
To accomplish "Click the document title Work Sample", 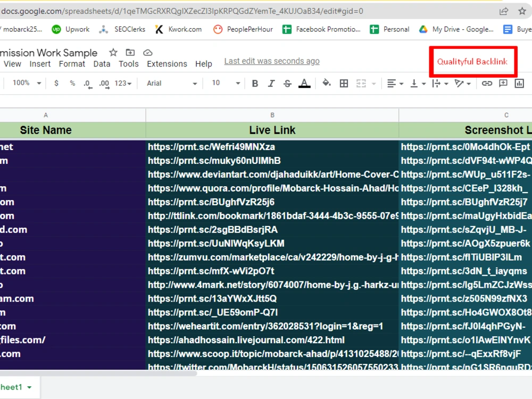I will (48, 53).
